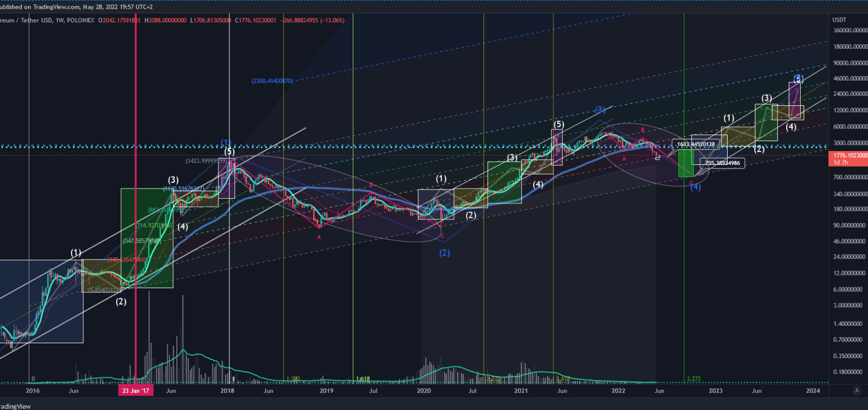Click the 6000.0000000 price scale label
Screen dimensions: 868x410
point(851,127)
